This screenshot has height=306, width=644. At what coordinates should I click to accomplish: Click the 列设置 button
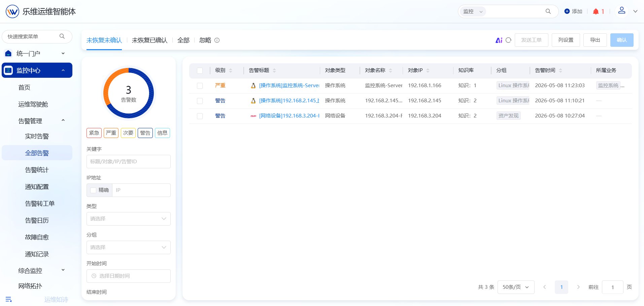pyautogui.click(x=566, y=40)
